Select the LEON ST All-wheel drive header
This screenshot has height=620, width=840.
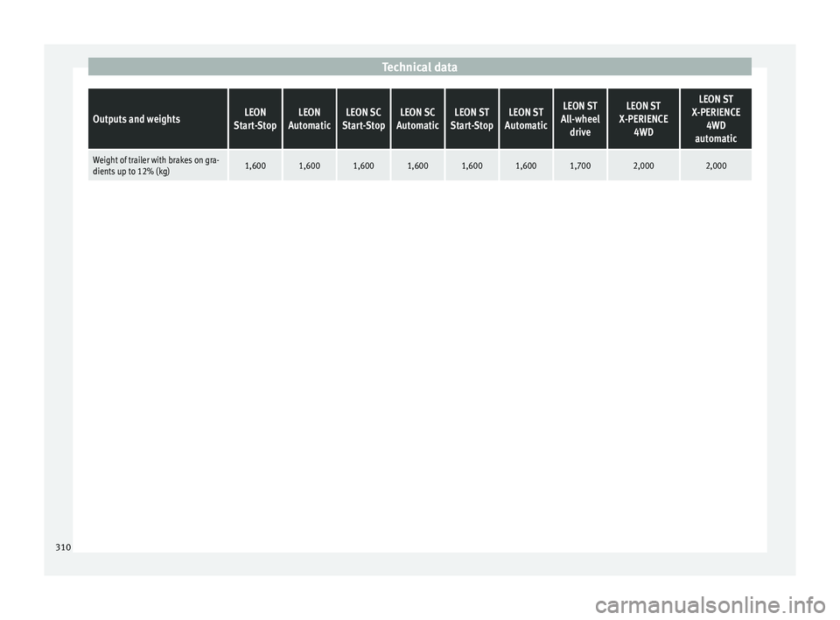[x=579, y=118]
